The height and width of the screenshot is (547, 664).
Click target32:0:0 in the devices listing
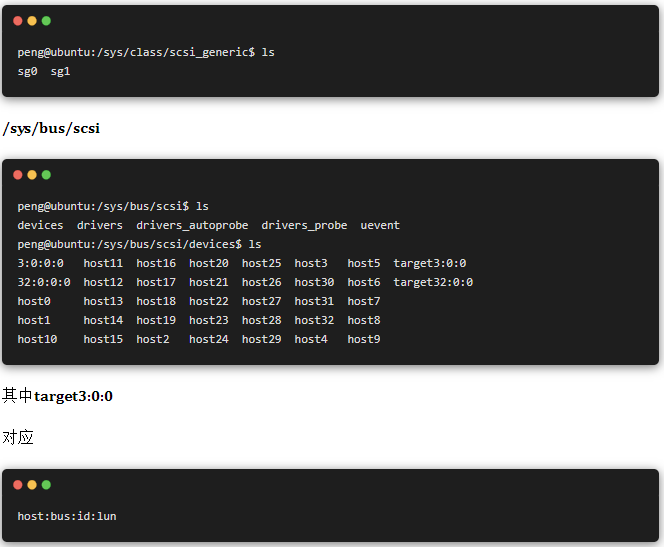(433, 282)
